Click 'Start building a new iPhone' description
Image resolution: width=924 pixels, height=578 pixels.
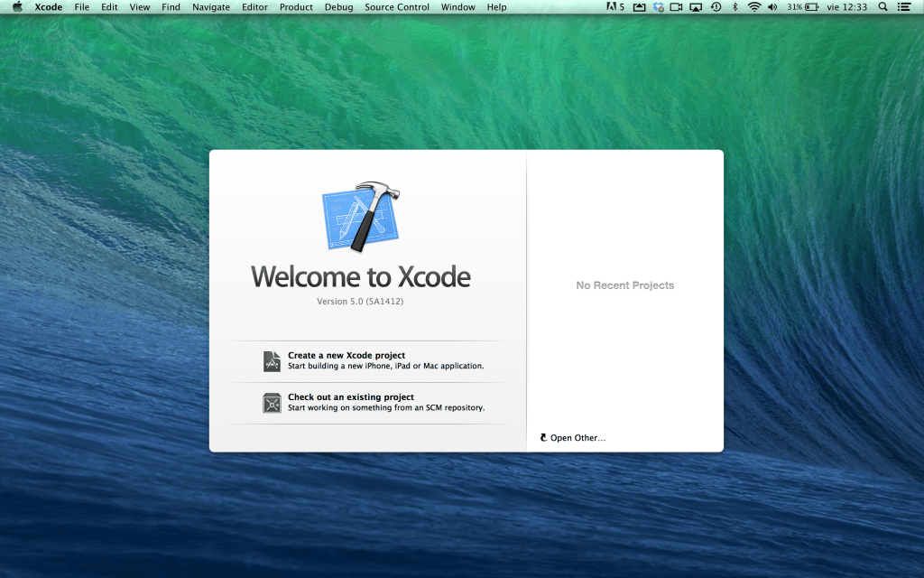[x=386, y=366]
